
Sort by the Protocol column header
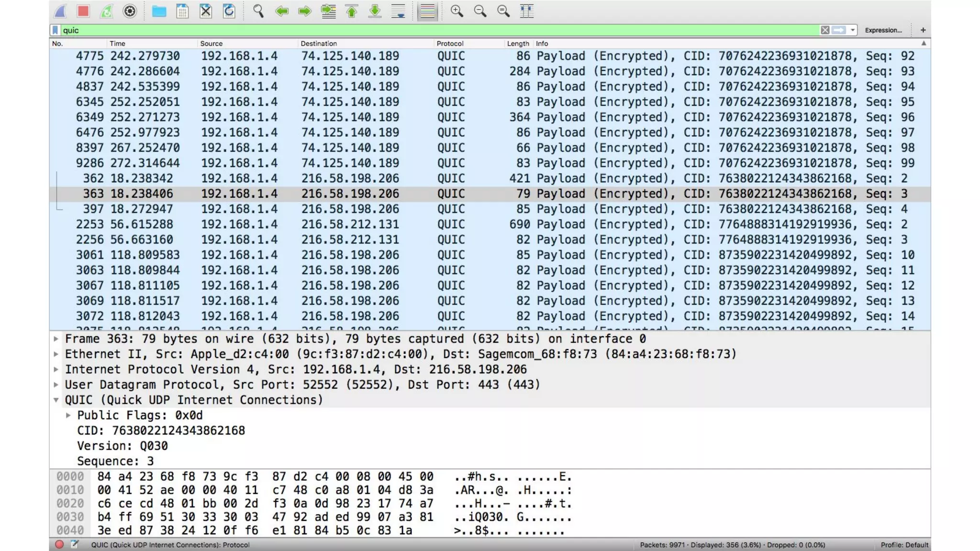tap(450, 44)
